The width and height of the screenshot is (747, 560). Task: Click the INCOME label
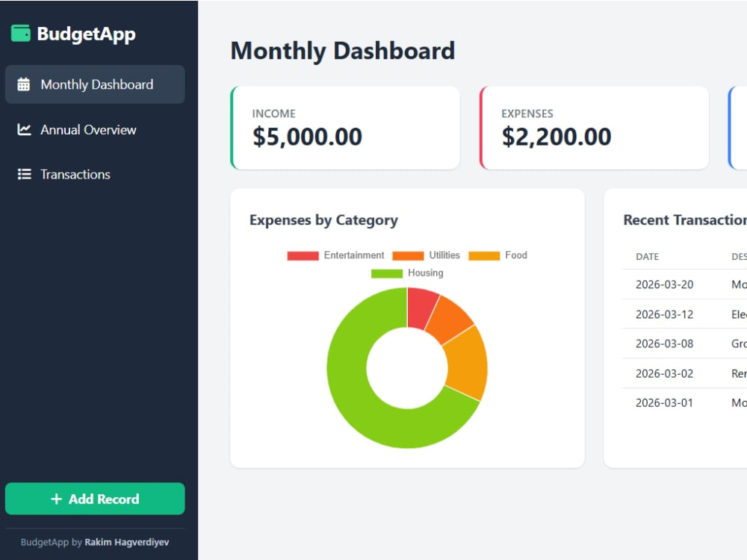tap(273, 113)
